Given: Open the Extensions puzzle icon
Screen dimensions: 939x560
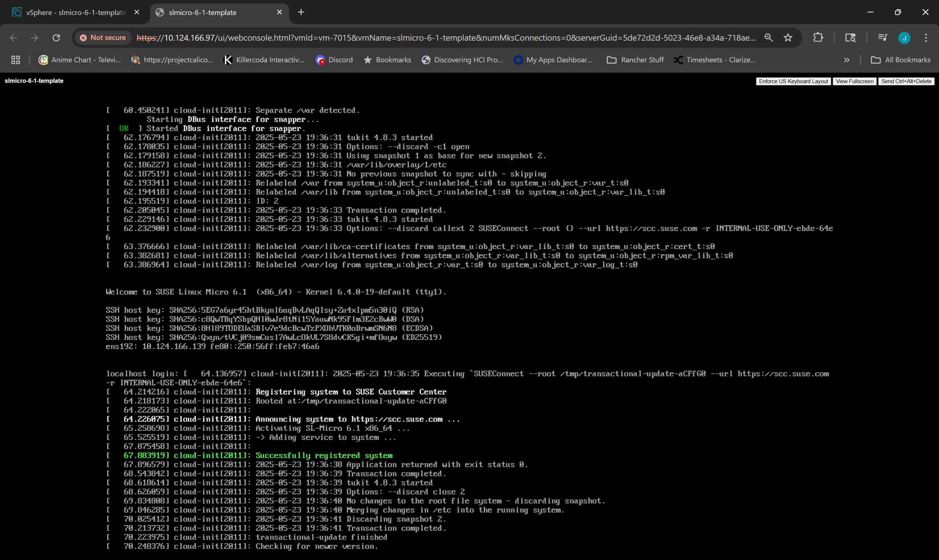Looking at the screenshot, I should point(818,38).
